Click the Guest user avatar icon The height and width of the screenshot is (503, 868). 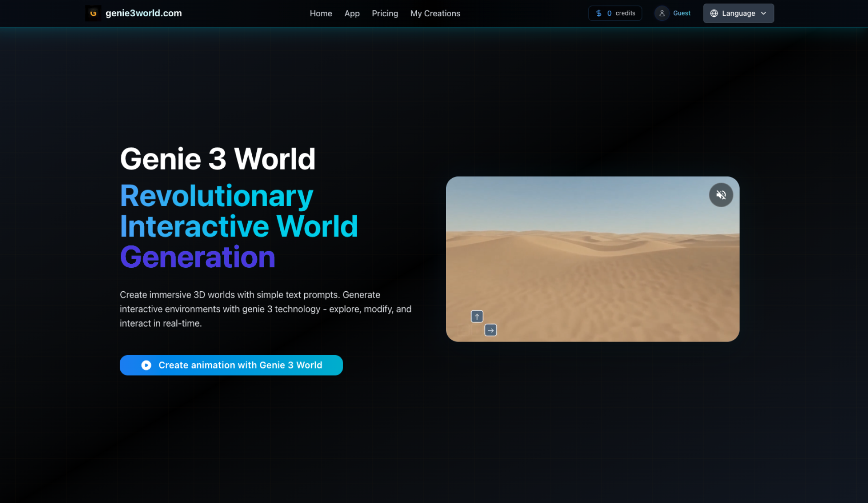pyautogui.click(x=661, y=14)
